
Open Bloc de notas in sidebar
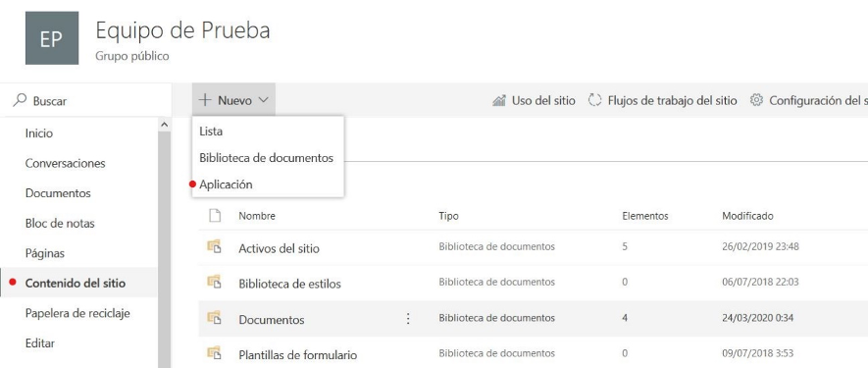point(60,224)
